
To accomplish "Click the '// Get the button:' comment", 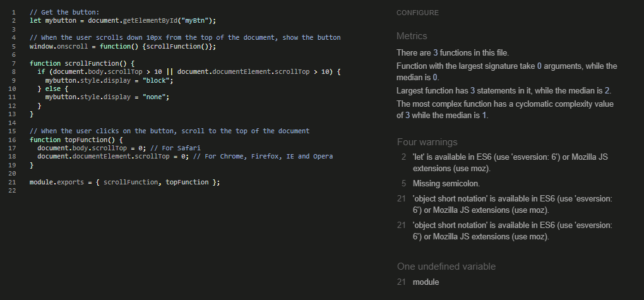I will pyautogui.click(x=64, y=13).
